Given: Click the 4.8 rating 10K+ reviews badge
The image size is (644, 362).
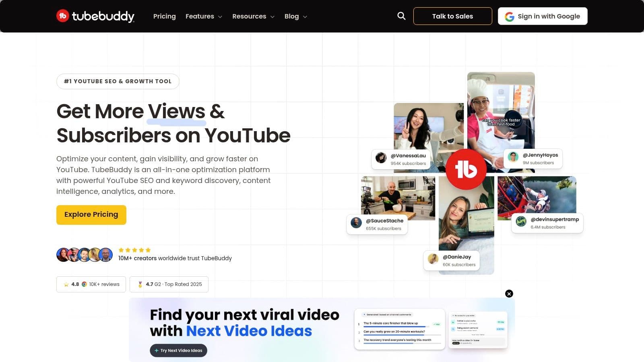Looking at the screenshot, I should [91, 284].
